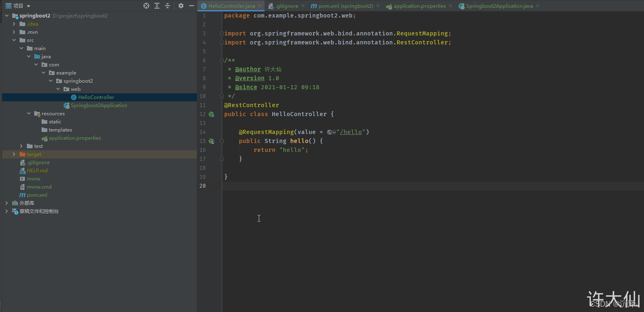Viewport: 644px width, 312px height.
Task: Click the HelloController class name in code
Action: (x=299, y=114)
